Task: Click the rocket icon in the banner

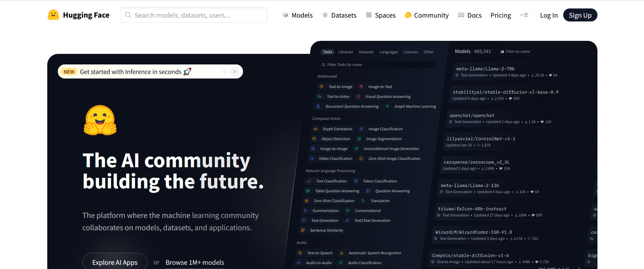Action: [x=187, y=71]
